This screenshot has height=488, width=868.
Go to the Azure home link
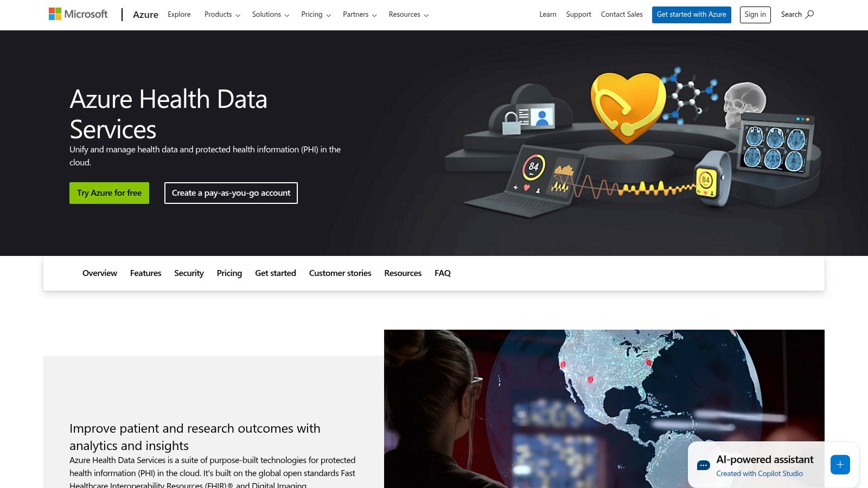pos(145,15)
